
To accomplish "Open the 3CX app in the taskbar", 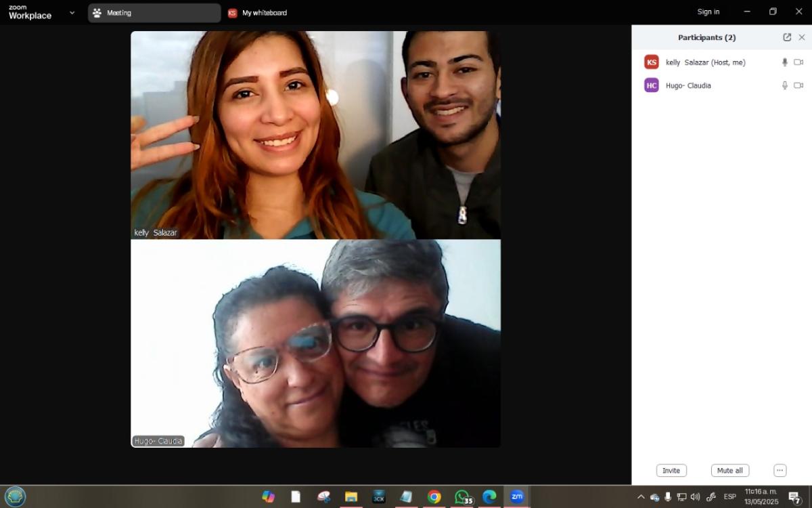I will click(x=379, y=497).
